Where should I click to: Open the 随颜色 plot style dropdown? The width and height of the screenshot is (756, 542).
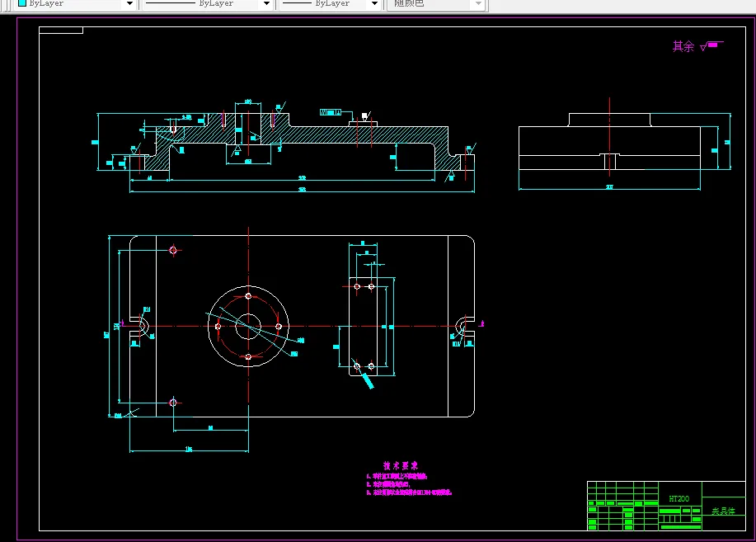point(437,4)
